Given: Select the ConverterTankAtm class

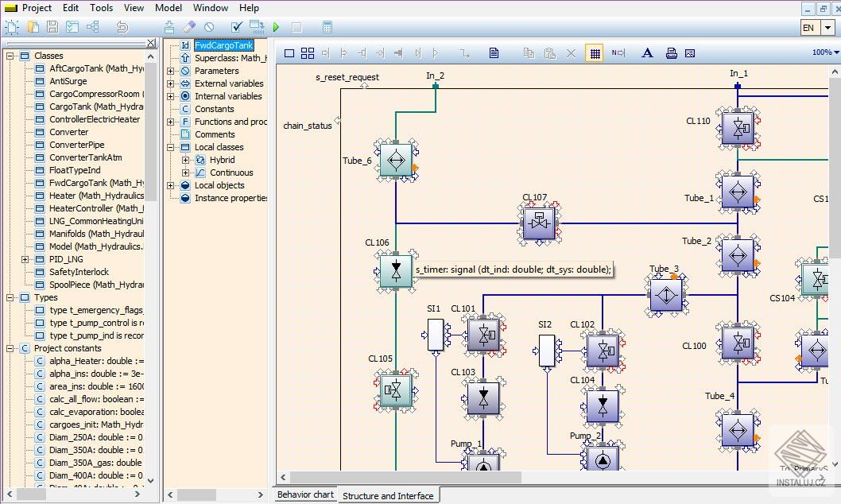Looking at the screenshot, I should (x=86, y=157).
